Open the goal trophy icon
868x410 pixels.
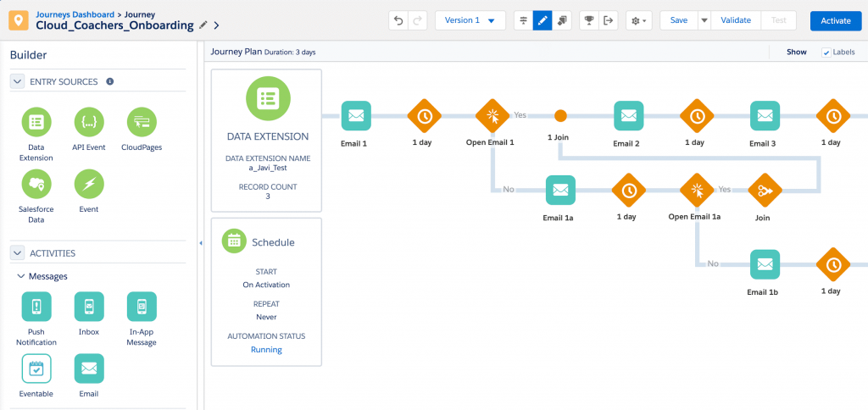click(x=589, y=20)
